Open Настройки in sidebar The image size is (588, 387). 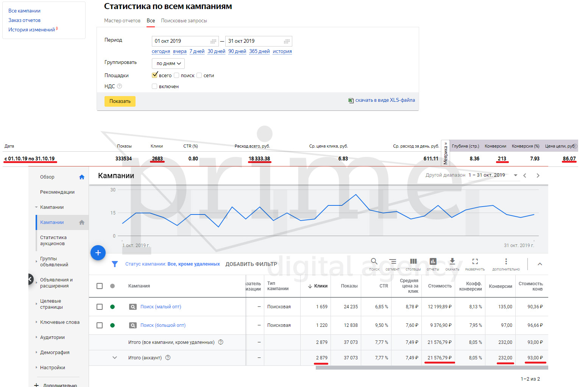pyautogui.click(x=53, y=368)
